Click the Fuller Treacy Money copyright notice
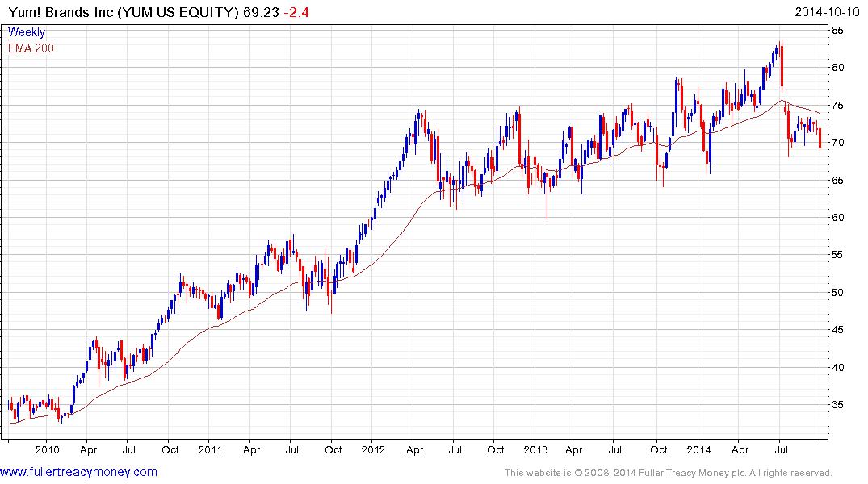Image resolution: width=868 pixels, height=484 pixels. 668,473
